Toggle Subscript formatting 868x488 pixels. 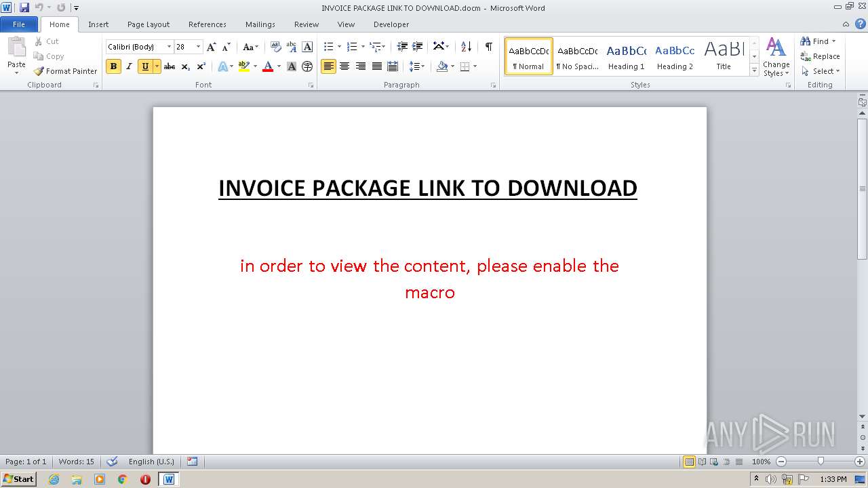pyautogui.click(x=185, y=66)
